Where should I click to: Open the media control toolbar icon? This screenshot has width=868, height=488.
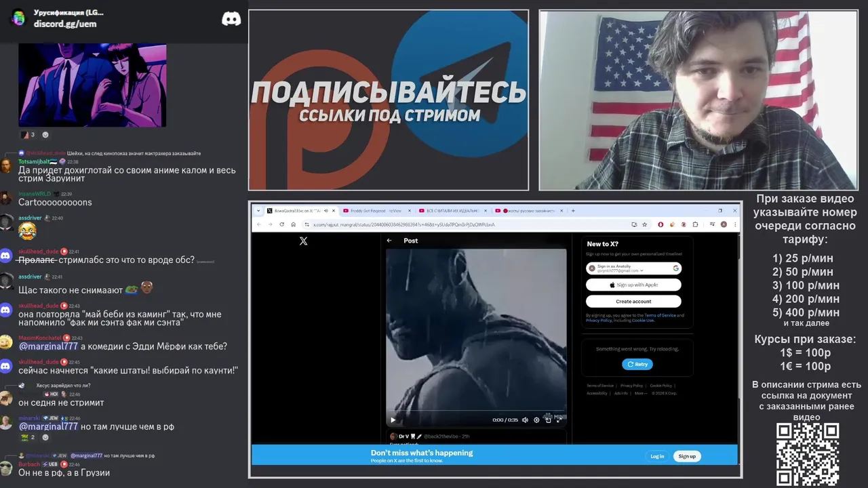pyautogui.click(x=713, y=224)
